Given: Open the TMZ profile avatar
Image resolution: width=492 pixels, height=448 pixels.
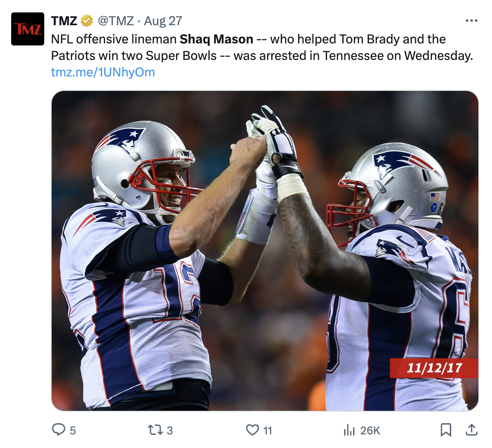Looking at the screenshot, I should click(x=28, y=29).
